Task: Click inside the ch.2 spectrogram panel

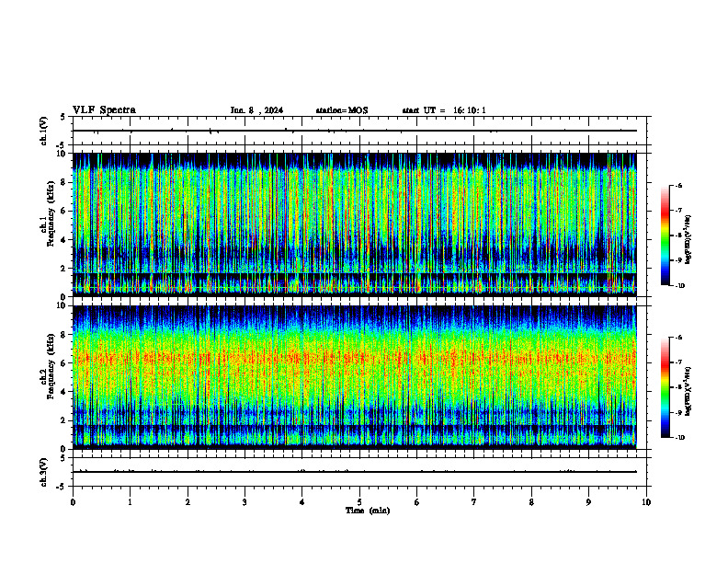Action: (x=354, y=377)
